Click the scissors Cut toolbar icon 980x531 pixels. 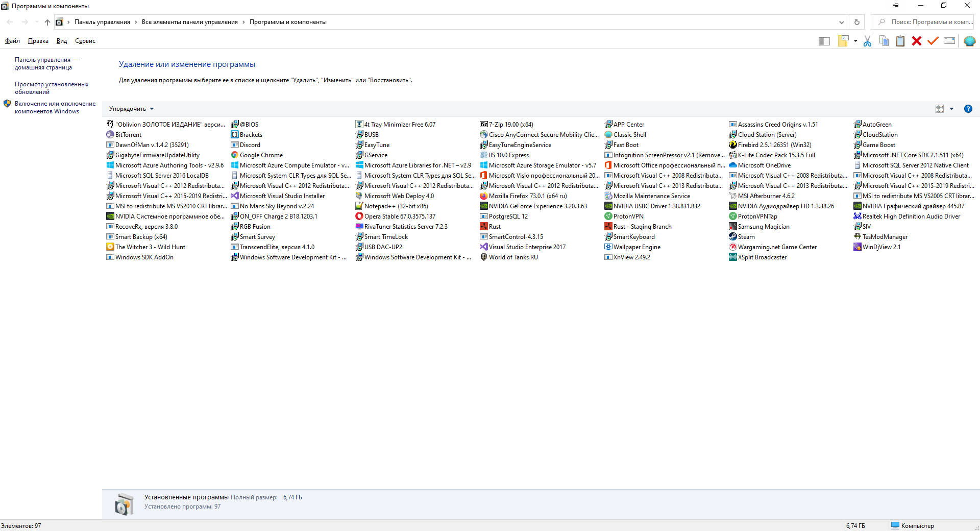[x=867, y=41]
